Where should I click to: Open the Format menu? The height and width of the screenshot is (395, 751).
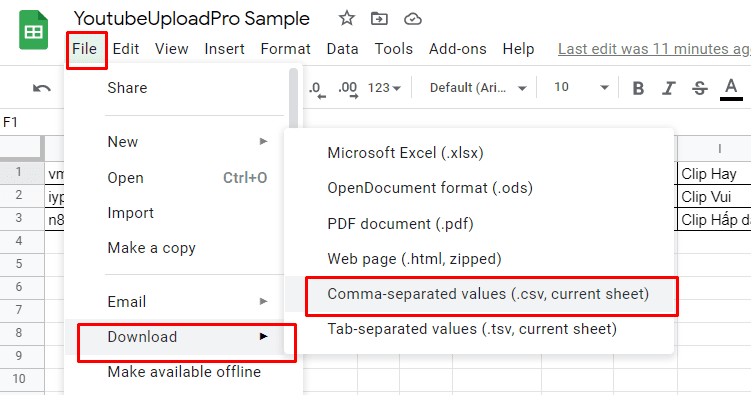[x=285, y=49]
